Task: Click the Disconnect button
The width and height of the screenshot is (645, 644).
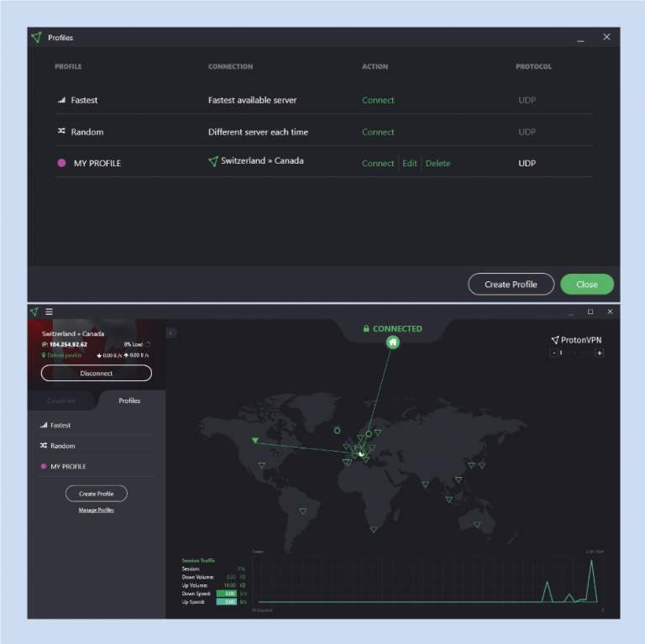Action: coord(97,373)
